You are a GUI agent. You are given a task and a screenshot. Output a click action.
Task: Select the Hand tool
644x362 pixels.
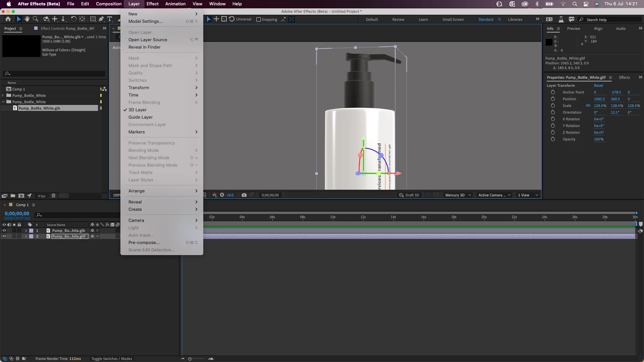(x=27, y=19)
